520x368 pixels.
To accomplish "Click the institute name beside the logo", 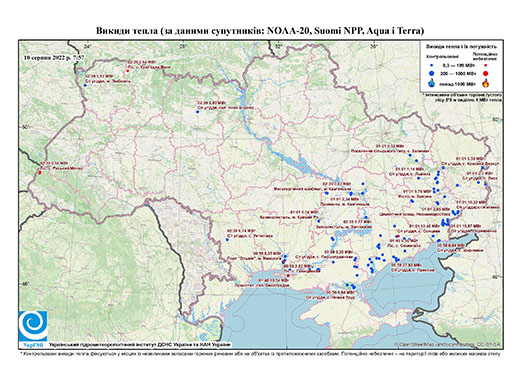I will coord(140,345).
